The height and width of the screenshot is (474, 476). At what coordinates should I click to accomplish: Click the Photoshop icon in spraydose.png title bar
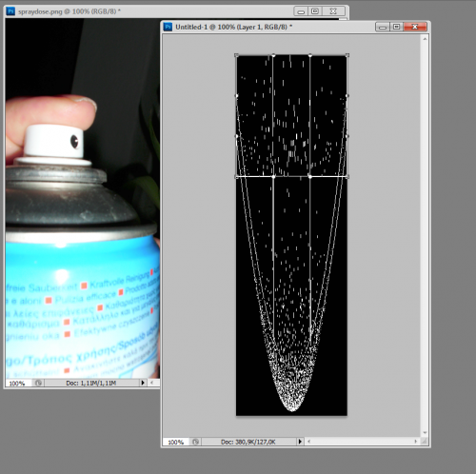(x=10, y=11)
